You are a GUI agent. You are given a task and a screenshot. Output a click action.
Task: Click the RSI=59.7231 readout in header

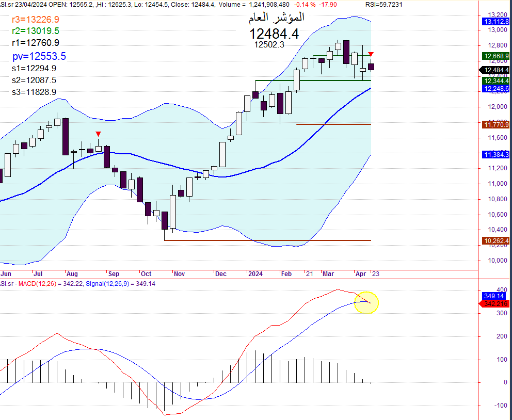pyautogui.click(x=383, y=5)
